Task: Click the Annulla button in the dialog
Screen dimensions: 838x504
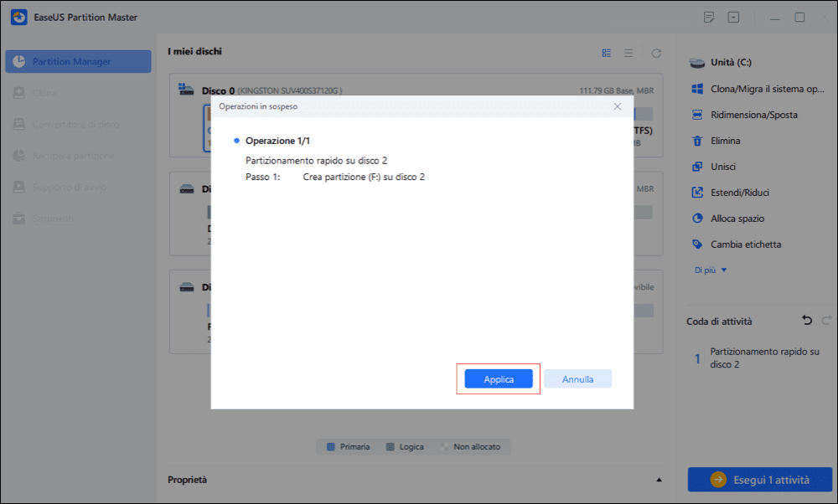Action: click(x=577, y=379)
